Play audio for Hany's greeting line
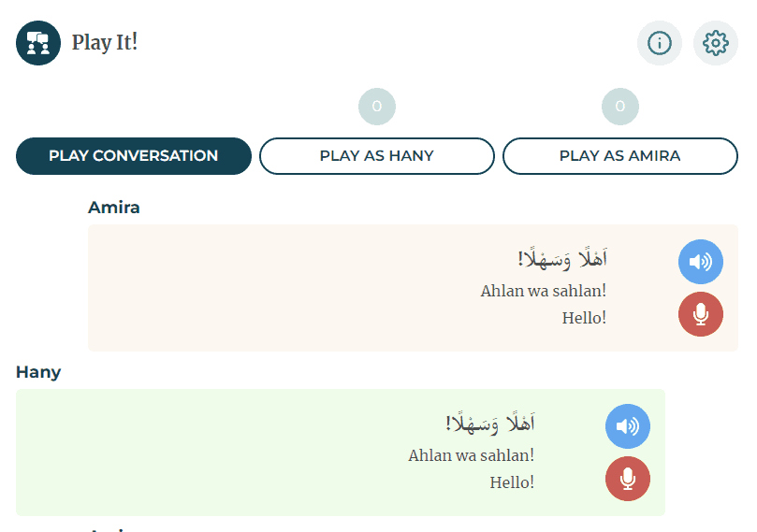The width and height of the screenshot is (757, 532). coord(628,426)
